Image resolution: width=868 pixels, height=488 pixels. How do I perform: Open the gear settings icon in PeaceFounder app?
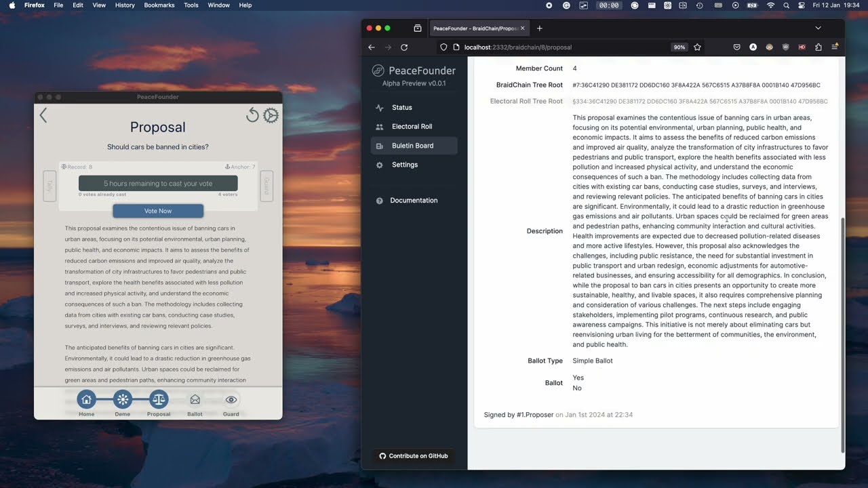tap(271, 115)
